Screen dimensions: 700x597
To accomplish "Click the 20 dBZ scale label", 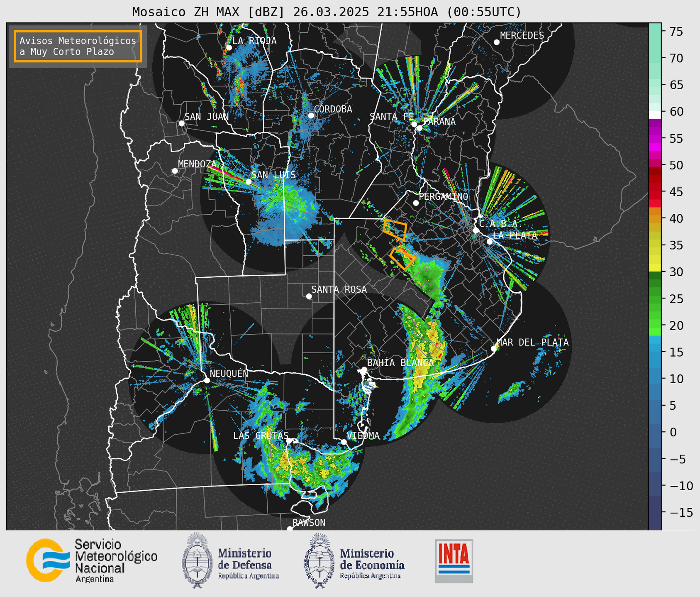I will [676, 325].
